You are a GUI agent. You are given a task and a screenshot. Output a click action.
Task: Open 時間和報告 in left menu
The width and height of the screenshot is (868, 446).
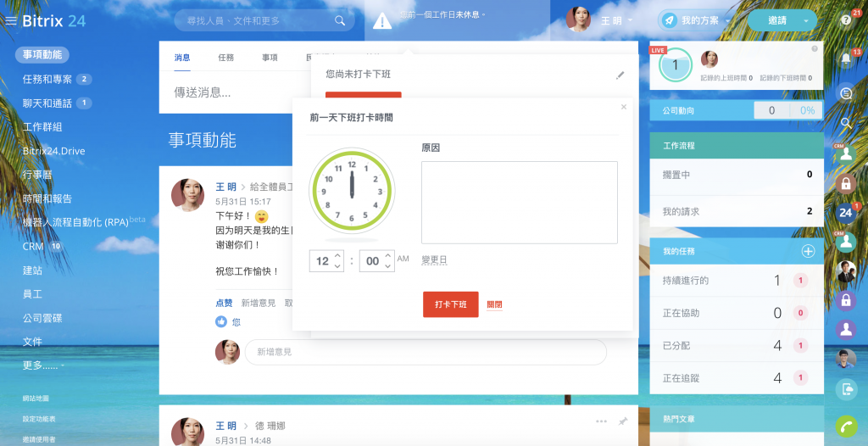click(47, 198)
